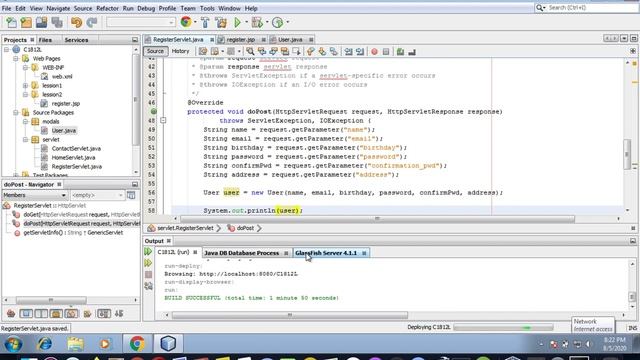Open the browser selection dropdown arrow next to Chrome
Screen dimensions: 640x360
[x=195, y=22]
